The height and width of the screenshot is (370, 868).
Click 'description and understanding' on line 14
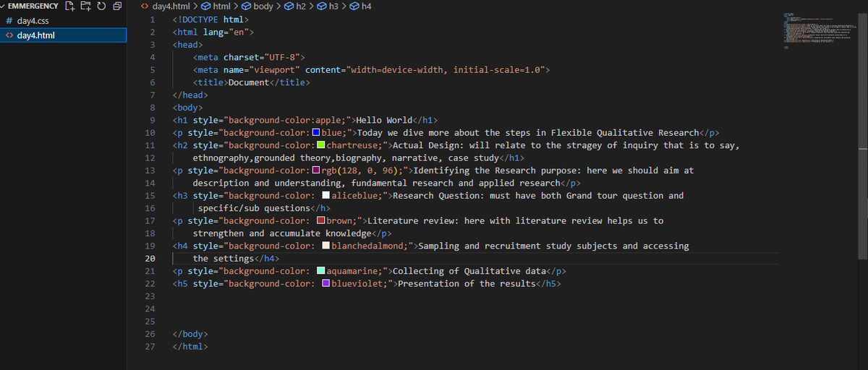pyautogui.click(x=269, y=183)
